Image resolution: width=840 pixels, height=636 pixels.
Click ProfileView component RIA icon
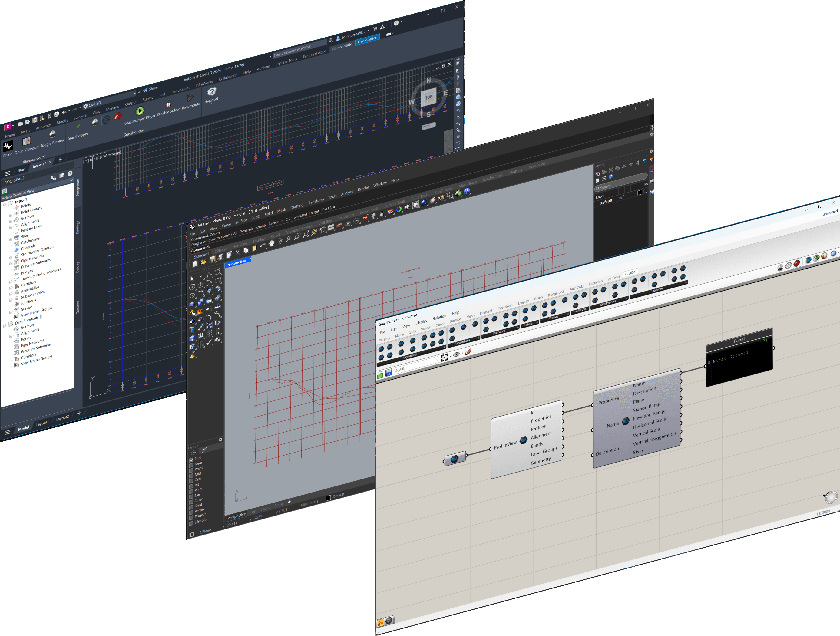(524, 440)
